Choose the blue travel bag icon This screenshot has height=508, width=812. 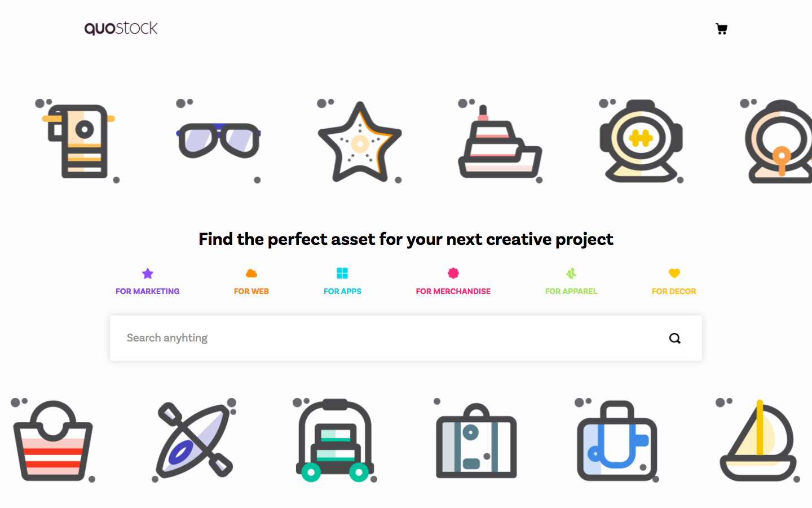pyautogui.click(x=617, y=440)
